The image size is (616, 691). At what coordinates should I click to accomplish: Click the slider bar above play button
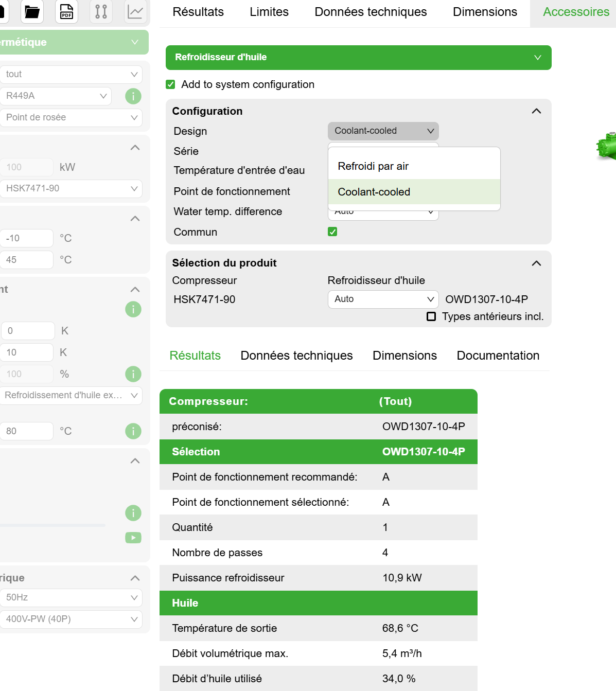coord(52,525)
